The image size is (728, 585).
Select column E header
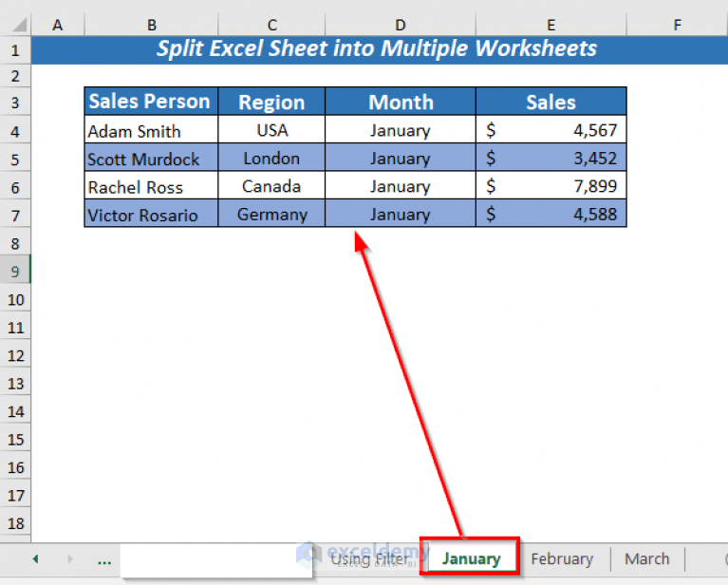point(551,25)
